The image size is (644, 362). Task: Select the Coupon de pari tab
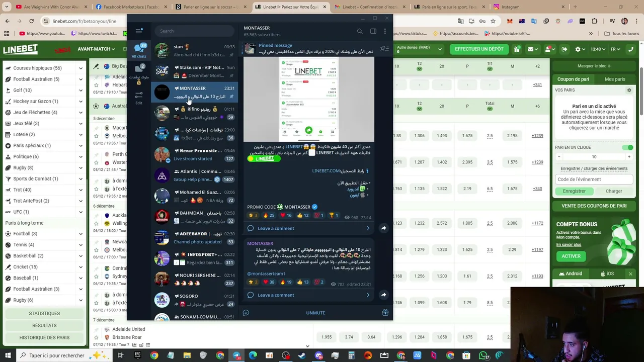point(573,79)
